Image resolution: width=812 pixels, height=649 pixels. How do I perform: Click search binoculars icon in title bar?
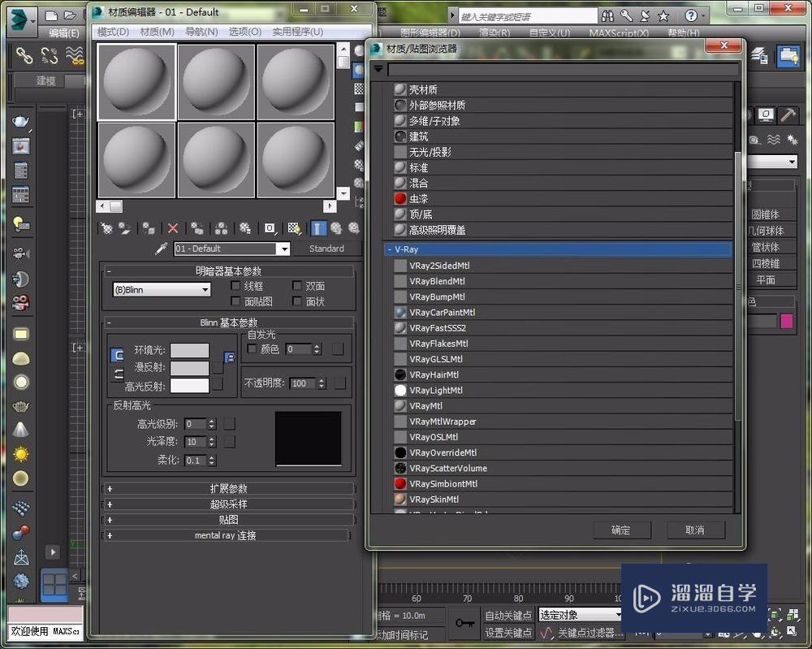point(607,16)
